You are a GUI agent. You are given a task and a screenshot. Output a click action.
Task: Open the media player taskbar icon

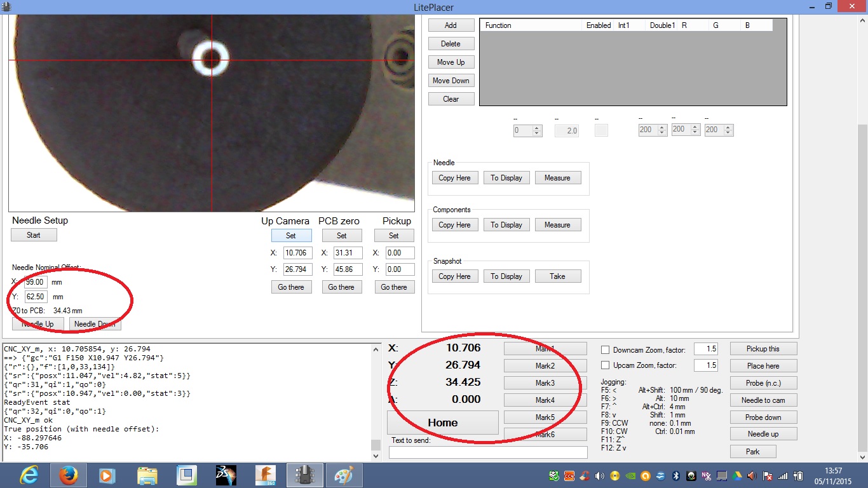point(107,475)
